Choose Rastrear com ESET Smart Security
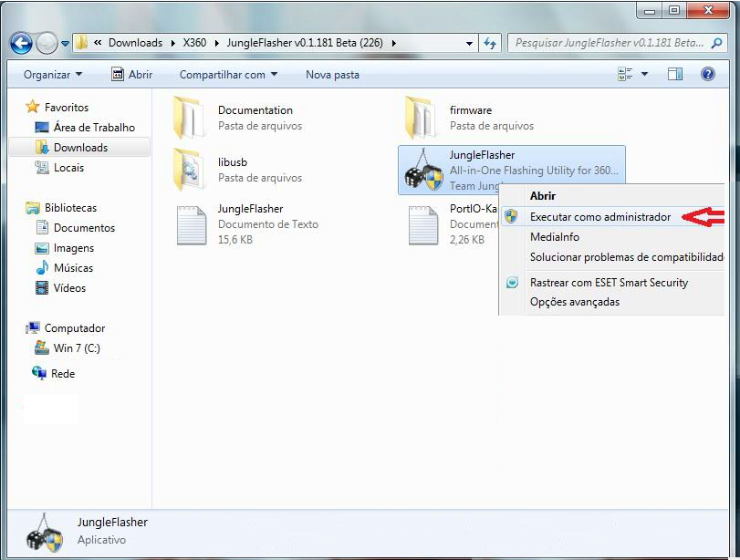 coord(612,283)
